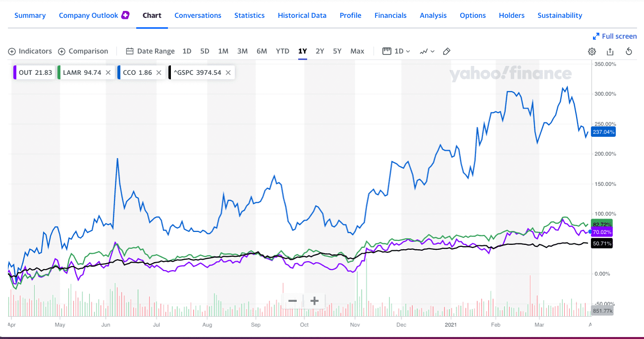Open the chart settings gear icon
Viewport: 644px width, 339px height.
point(591,52)
